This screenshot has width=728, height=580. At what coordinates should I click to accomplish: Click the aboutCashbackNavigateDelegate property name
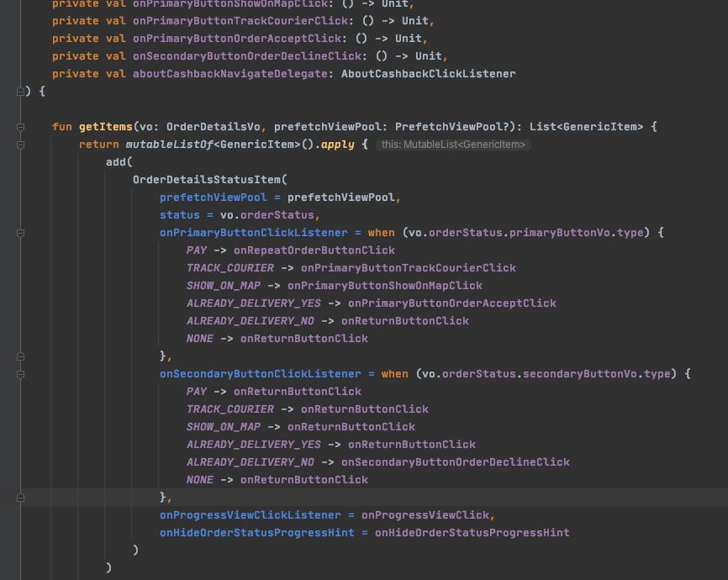(x=229, y=74)
